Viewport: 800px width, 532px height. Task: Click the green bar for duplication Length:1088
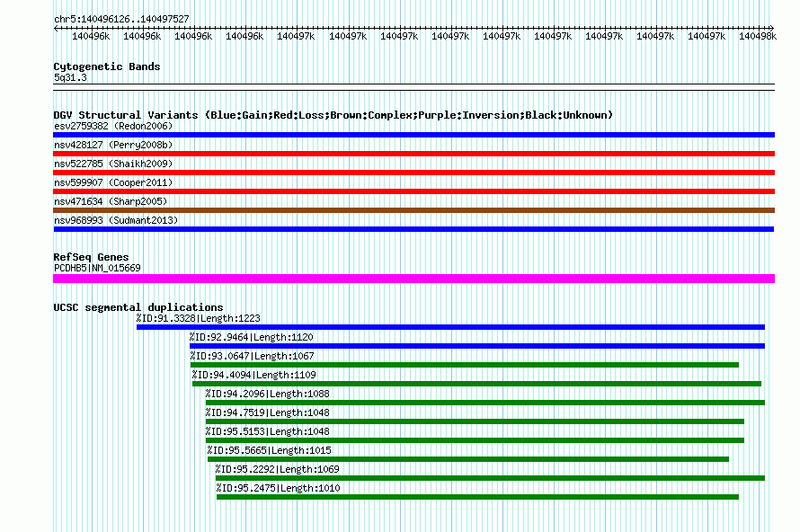point(485,403)
